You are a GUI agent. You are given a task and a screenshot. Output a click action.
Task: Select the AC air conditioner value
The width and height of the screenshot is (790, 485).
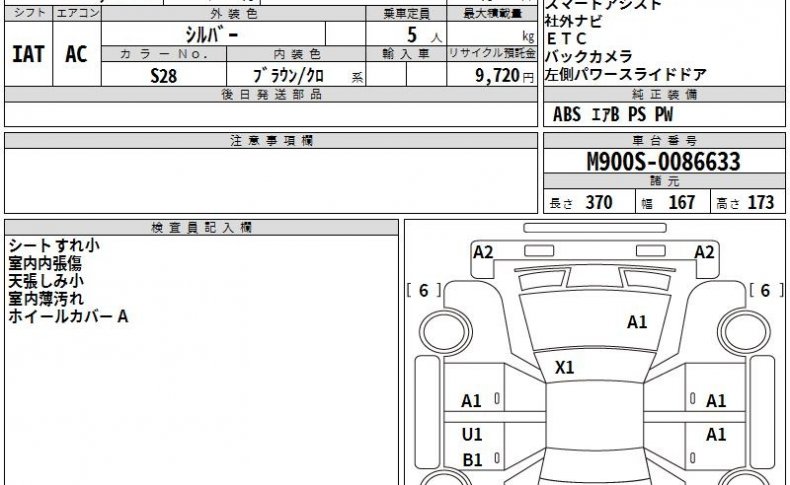(x=76, y=54)
